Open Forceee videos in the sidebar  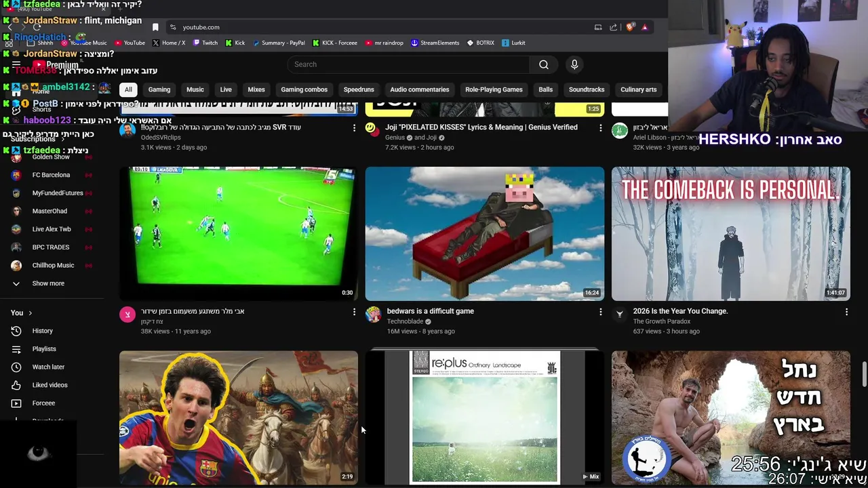click(43, 403)
